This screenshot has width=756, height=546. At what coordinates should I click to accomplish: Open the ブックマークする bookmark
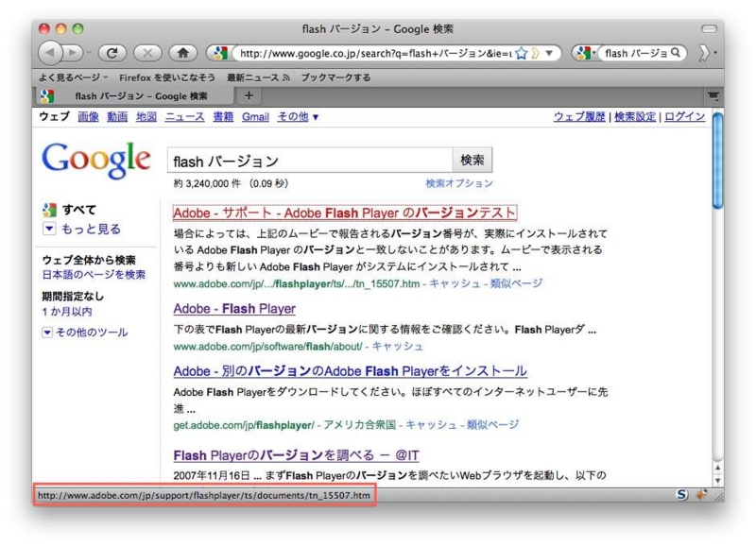pyautogui.click(x=335, y=77)
